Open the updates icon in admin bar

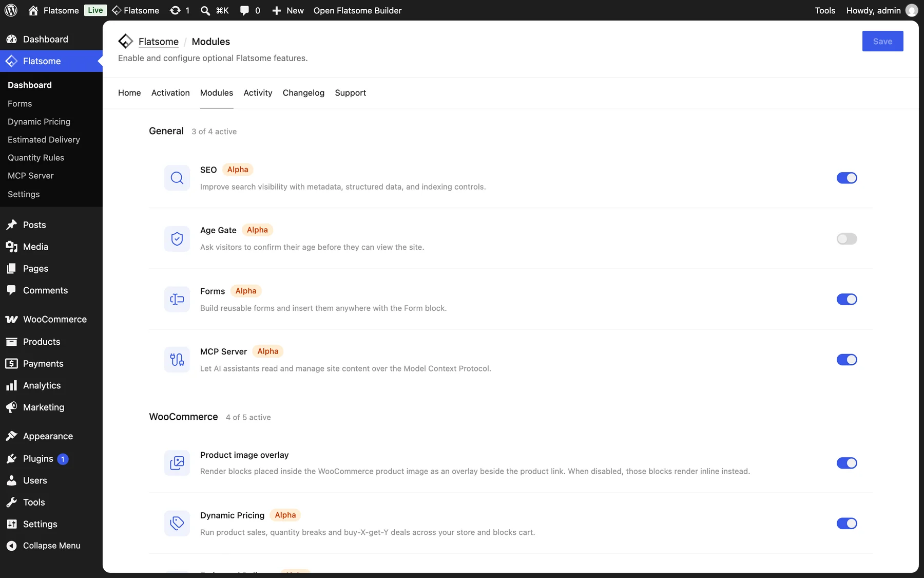(180, 10)
